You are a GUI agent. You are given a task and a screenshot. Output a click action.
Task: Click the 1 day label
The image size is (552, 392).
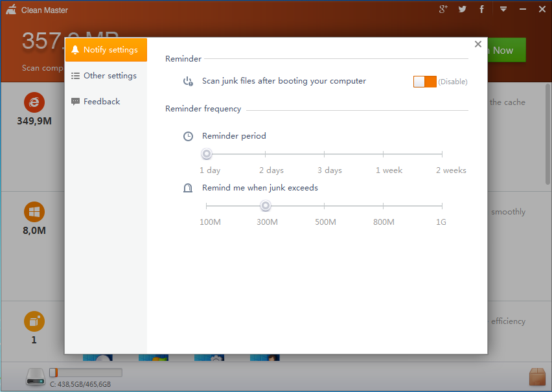pos(210,170)
